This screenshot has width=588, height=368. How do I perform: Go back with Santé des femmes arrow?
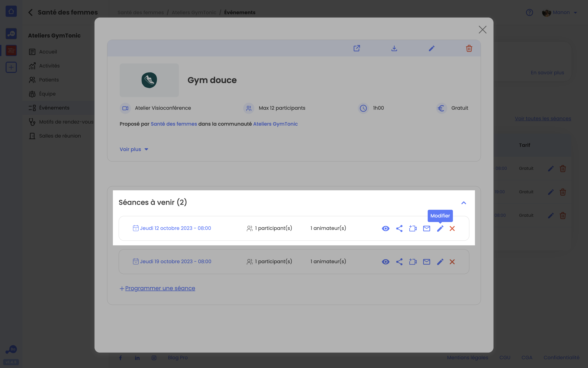click(30, 12)
